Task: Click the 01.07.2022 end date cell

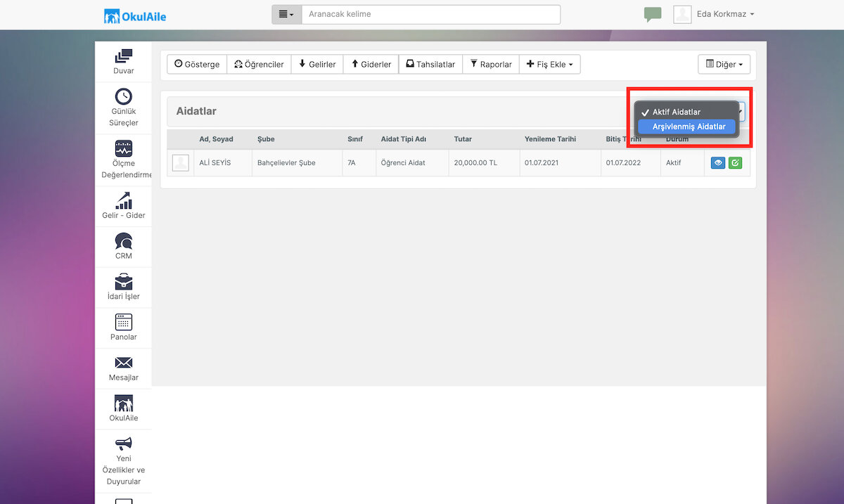Action: (x=631, y=163)
